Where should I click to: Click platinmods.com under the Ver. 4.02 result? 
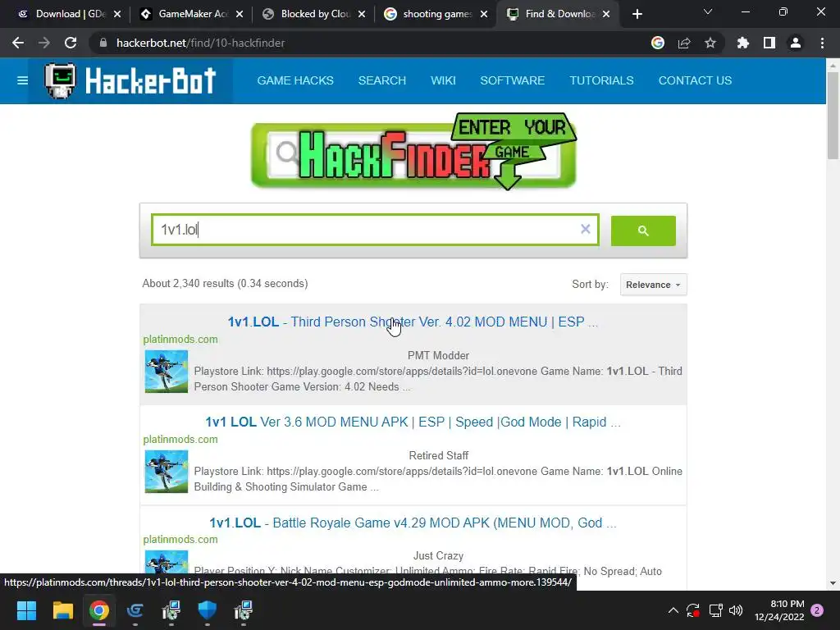[x=180, y=339]
